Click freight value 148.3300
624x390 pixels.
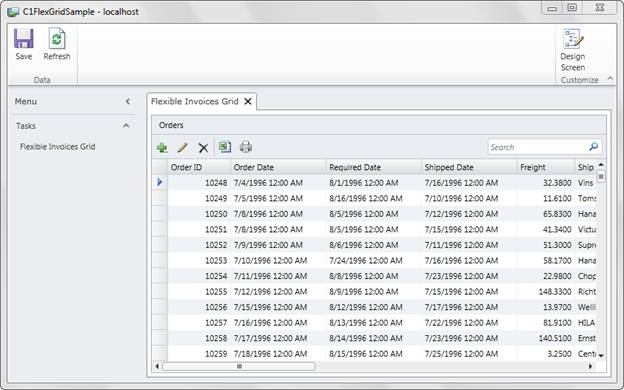click(x=555, y=291)
